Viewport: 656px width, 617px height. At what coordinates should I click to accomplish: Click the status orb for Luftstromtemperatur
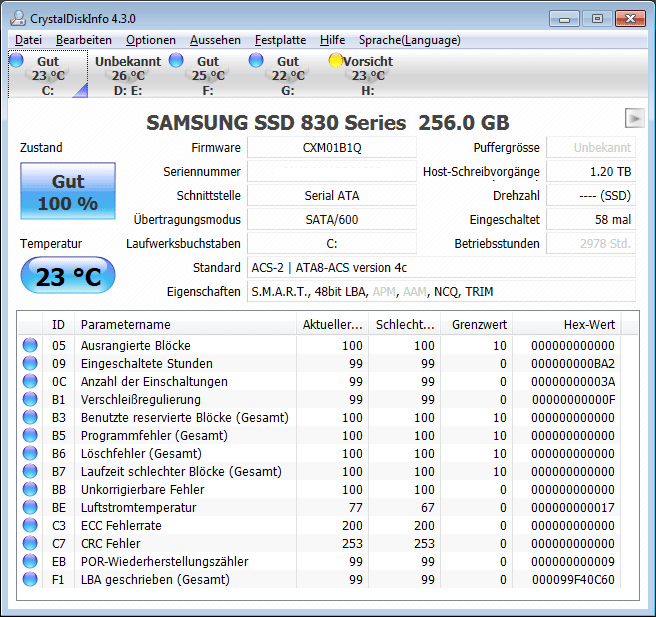tap(30, 507)
